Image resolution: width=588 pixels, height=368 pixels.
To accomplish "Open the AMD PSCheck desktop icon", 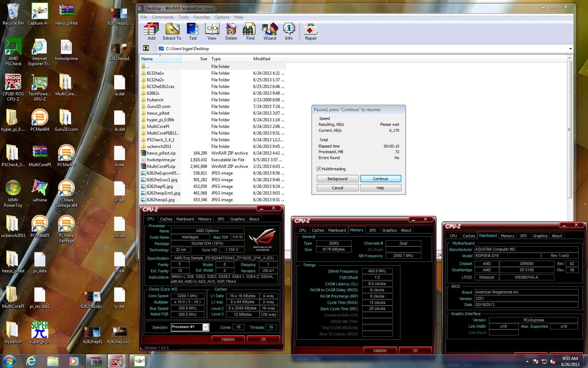I will click(13, 52).
